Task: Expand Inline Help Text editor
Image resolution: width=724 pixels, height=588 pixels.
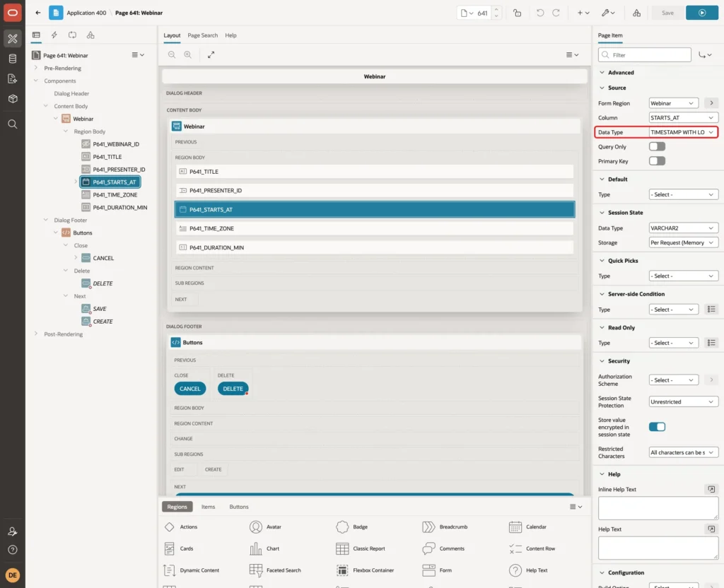Action: 711,489
